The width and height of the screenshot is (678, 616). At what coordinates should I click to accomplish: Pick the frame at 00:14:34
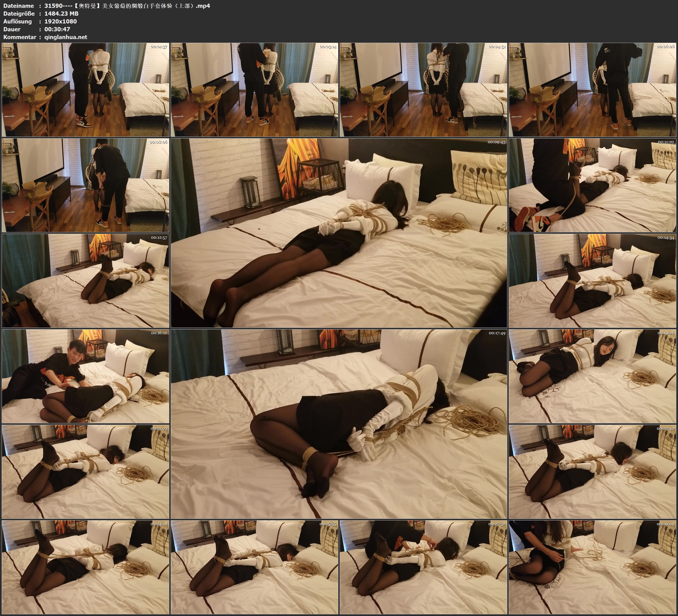click(592, 280)
